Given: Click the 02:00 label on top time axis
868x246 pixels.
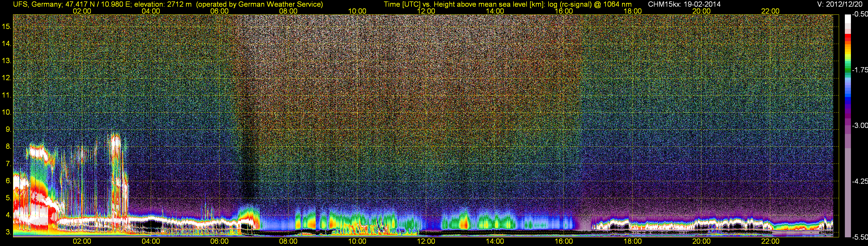Looking at the screenshot, I should coord(82,11).
